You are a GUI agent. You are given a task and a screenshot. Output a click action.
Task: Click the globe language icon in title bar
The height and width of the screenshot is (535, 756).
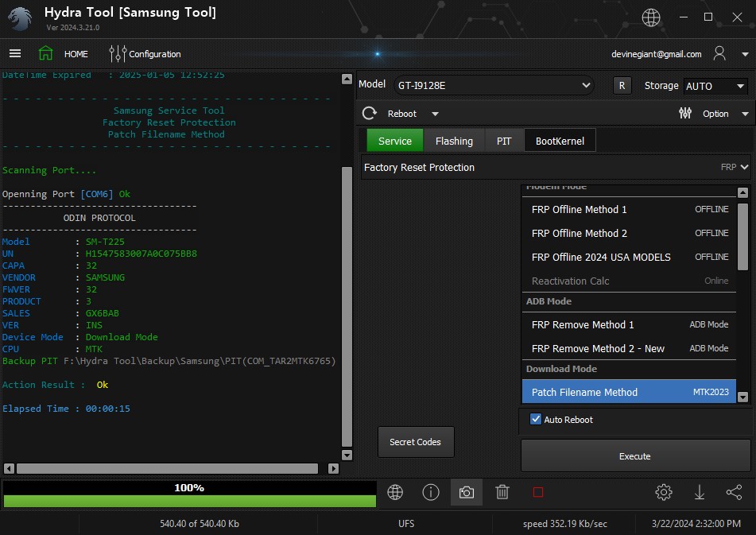pos(651,17)
